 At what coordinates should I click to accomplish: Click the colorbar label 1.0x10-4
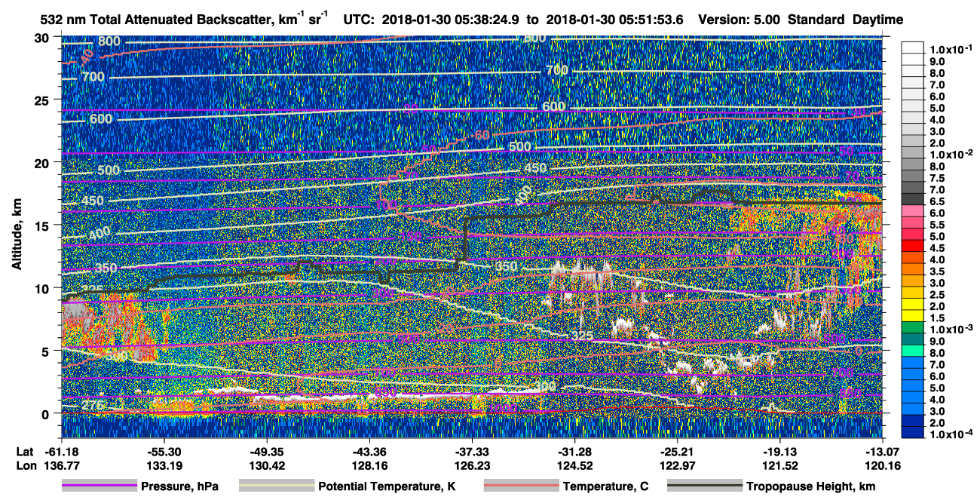click(950, 434)
